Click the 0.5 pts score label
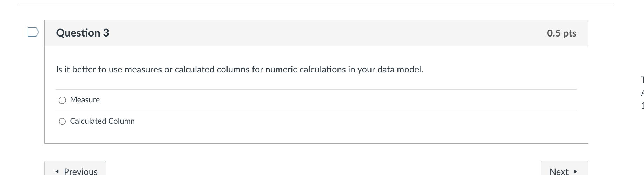The width and height of the screenshot is (644, 175). click(561, 33)
